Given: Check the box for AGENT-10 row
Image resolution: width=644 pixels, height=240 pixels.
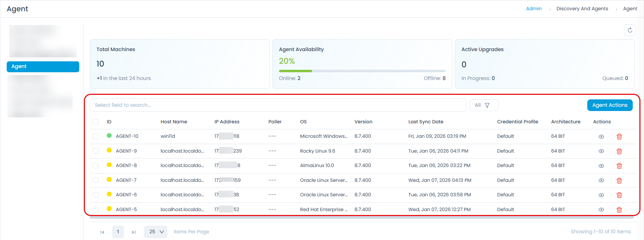Looking at the screenshot, I should coord(96,136).
